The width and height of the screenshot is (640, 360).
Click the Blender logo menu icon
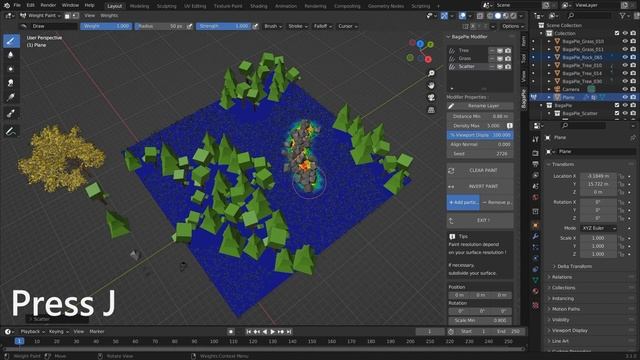click(7, 5)
